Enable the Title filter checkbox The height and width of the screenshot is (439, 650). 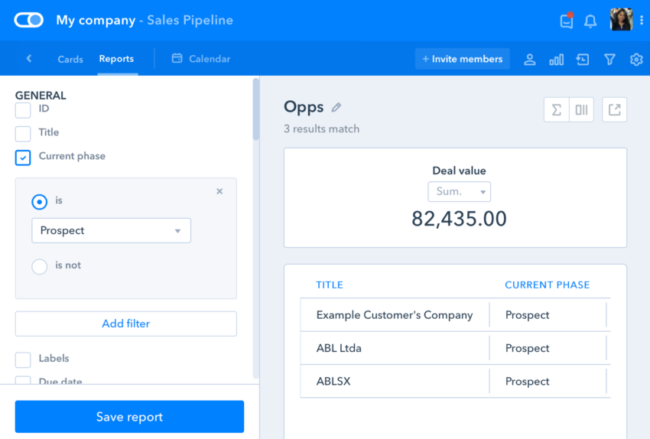(x=23, y=133)
